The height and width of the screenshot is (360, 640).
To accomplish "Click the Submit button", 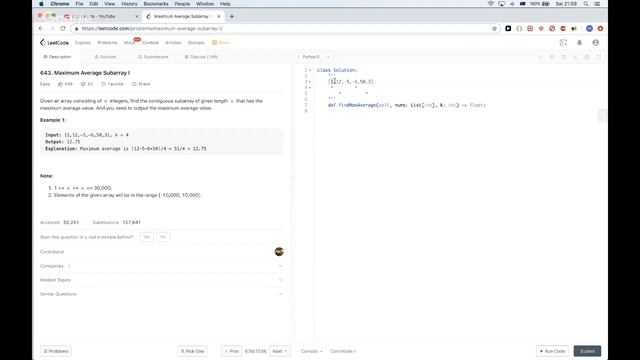I will (x=587, y=351).
